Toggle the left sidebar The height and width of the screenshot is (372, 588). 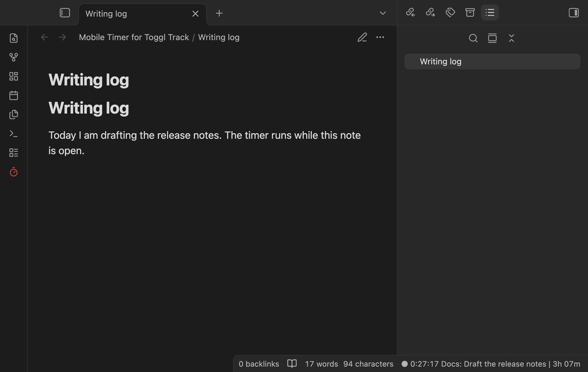[65, 13]
